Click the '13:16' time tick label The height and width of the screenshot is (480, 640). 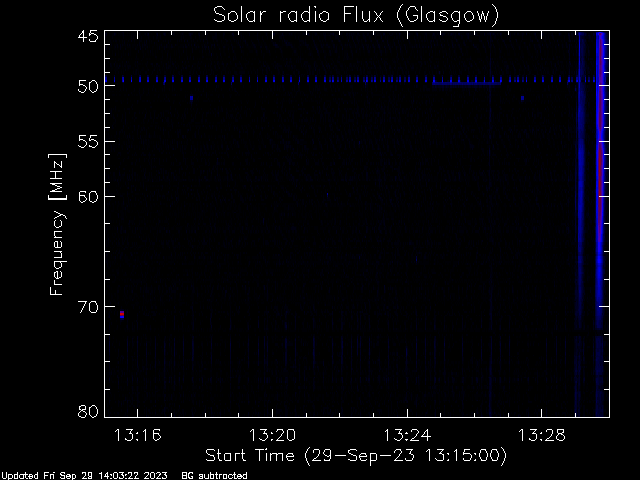[x=138, y=435]
